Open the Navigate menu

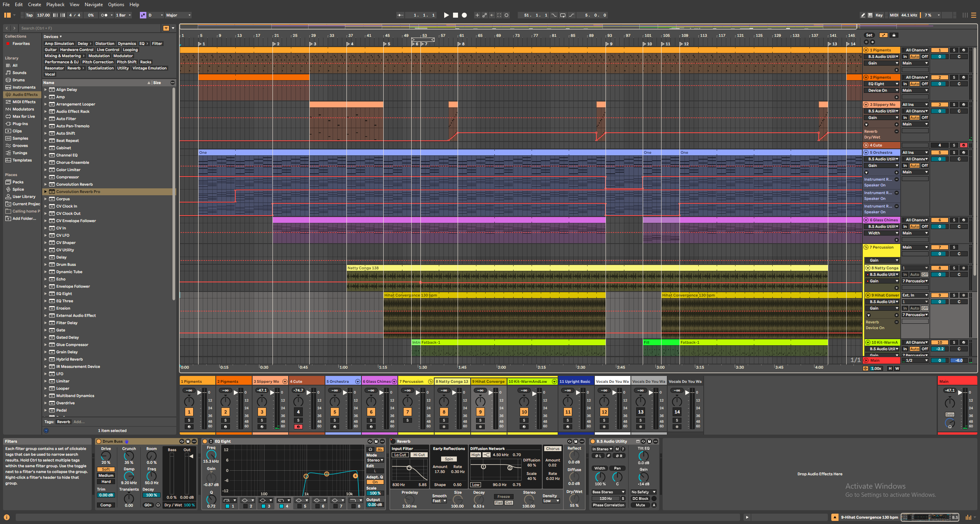pyautogui.click(x=94, y=5)
